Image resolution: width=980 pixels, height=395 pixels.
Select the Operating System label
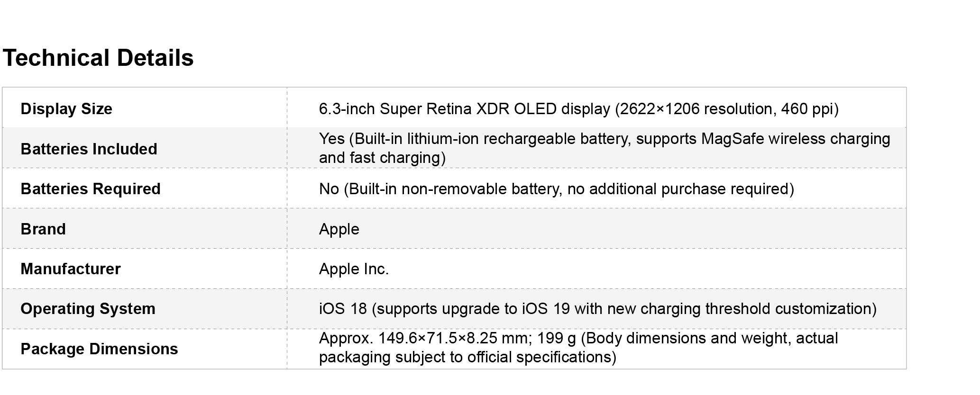click(88, 309)
